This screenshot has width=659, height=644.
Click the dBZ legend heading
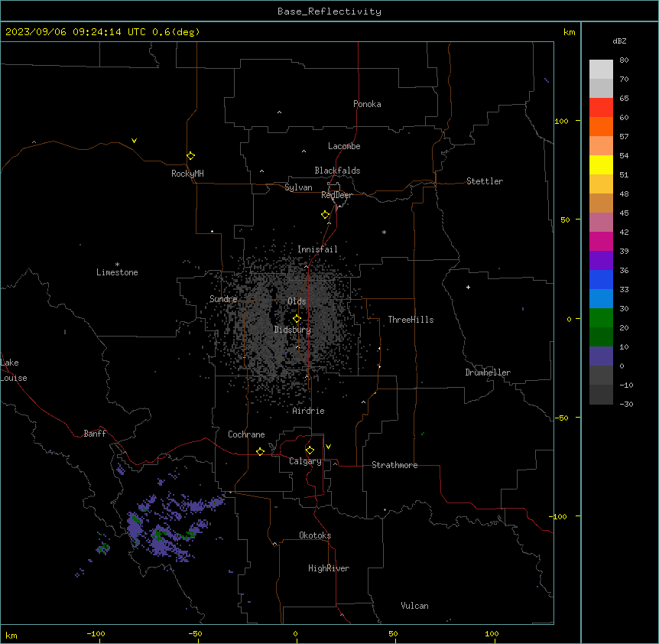tap(619, 41)
